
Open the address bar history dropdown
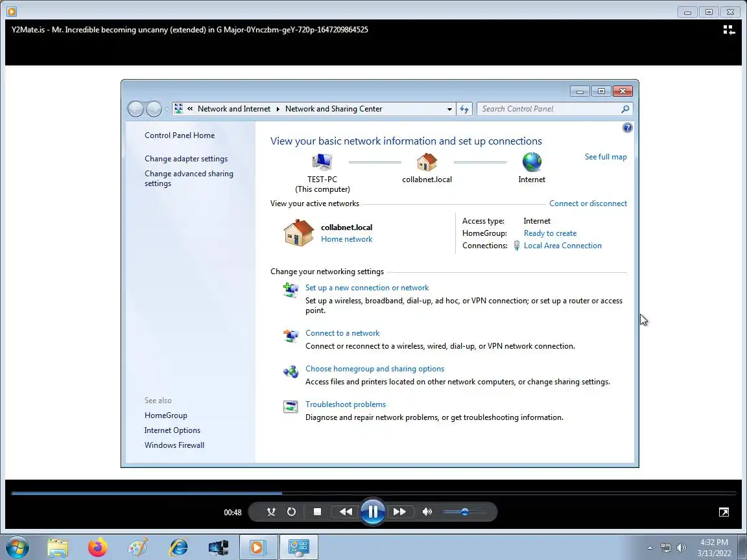tap(449, 109)
